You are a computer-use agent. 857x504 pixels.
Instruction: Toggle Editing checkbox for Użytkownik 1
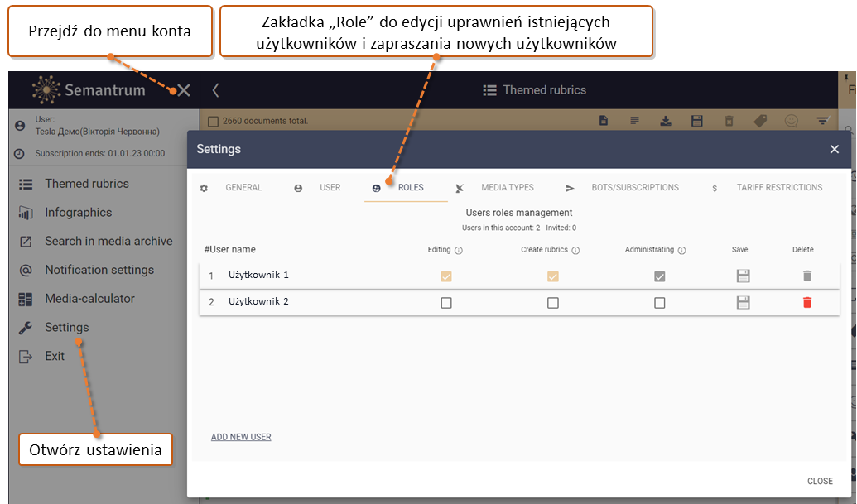pos(446,276)
